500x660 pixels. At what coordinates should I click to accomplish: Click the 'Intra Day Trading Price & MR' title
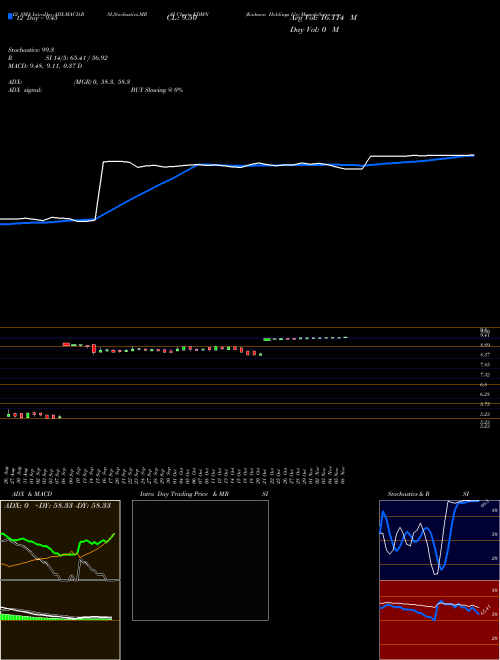click(x=185, y=494)
